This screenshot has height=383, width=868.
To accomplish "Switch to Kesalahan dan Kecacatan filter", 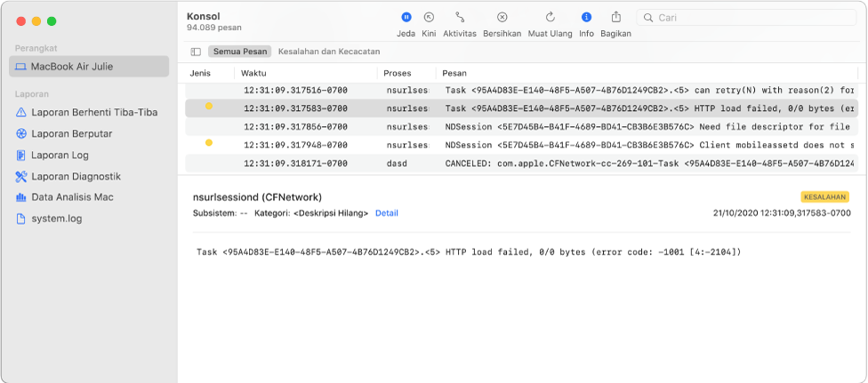I will coord(329,52).
